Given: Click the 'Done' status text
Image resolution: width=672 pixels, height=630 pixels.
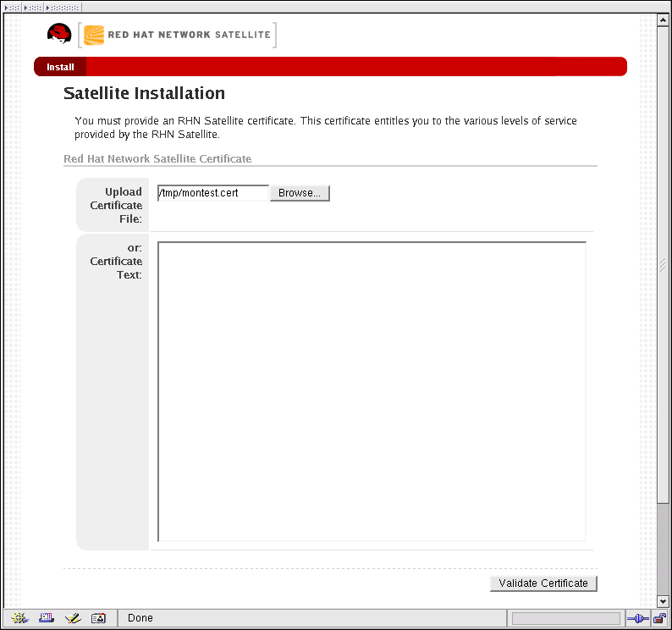Looking at the screenshot, I should (140, 618).
